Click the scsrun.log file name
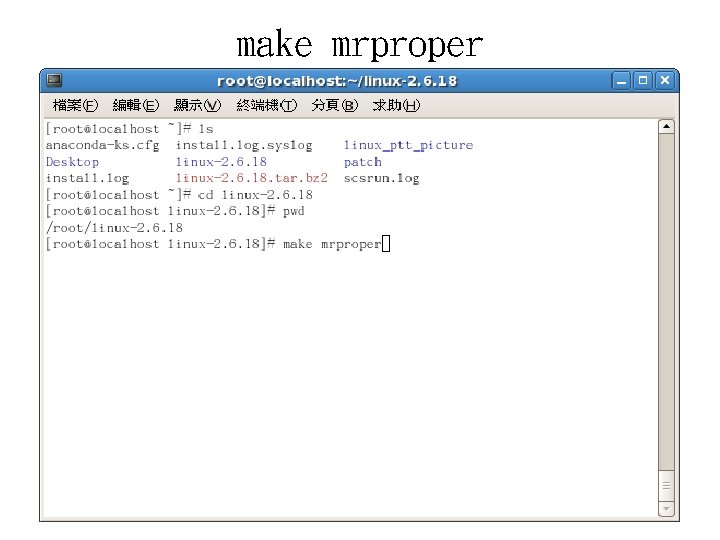 (x=382, y=178)
